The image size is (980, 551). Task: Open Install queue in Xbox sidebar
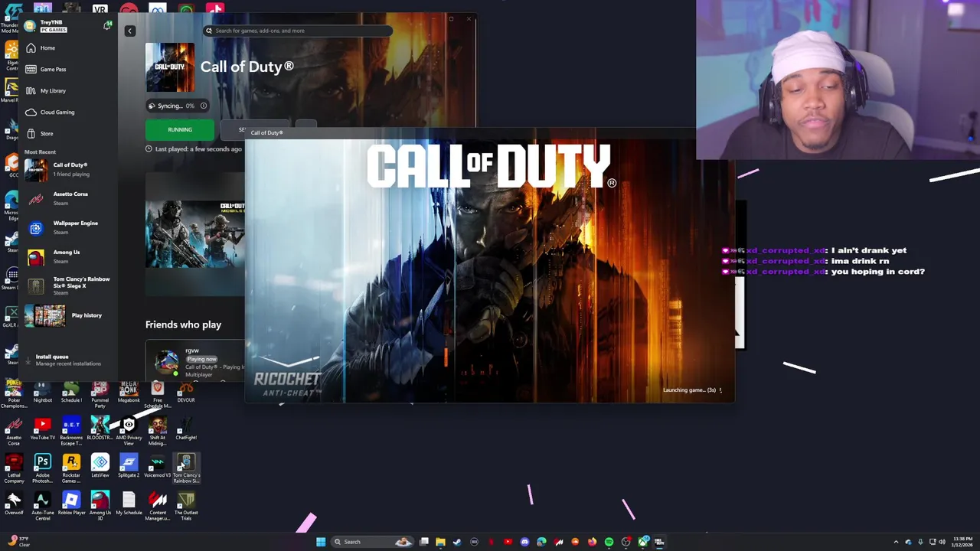69,360
